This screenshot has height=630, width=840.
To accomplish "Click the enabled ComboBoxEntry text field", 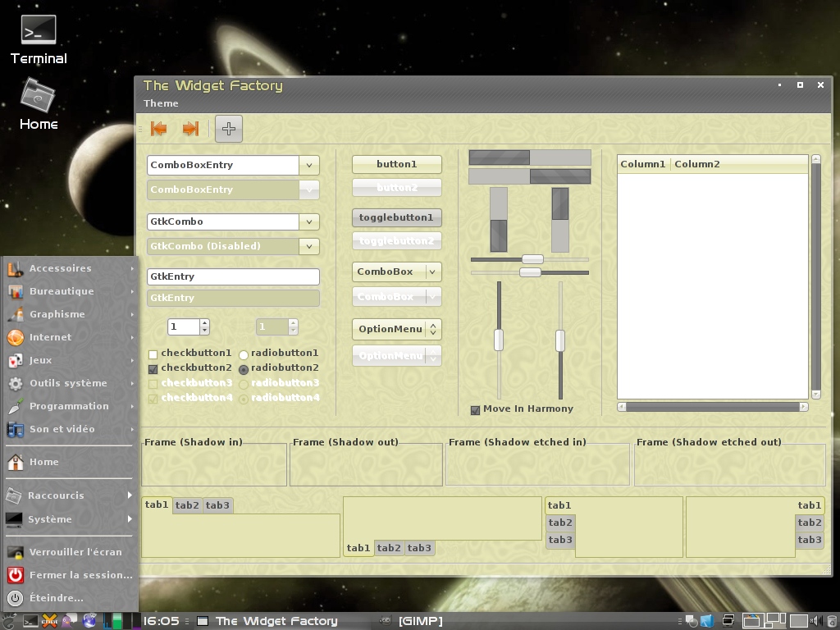I will pyautogui.click(x=223, y=165).
